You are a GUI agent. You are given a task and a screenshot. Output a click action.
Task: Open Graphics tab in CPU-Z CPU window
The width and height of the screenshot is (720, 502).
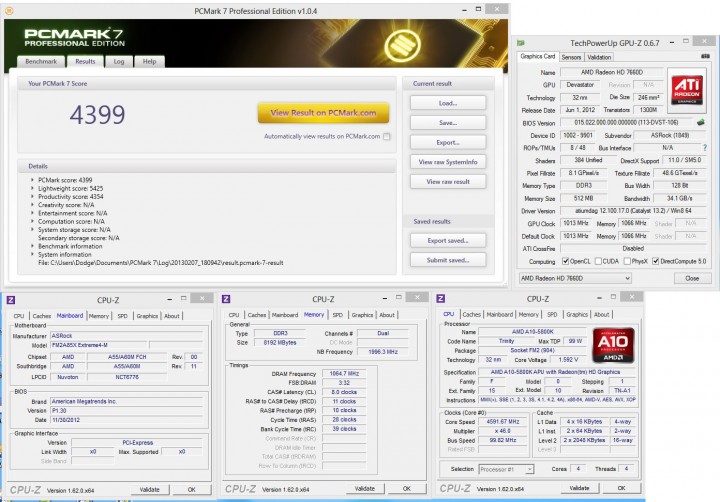577,315
